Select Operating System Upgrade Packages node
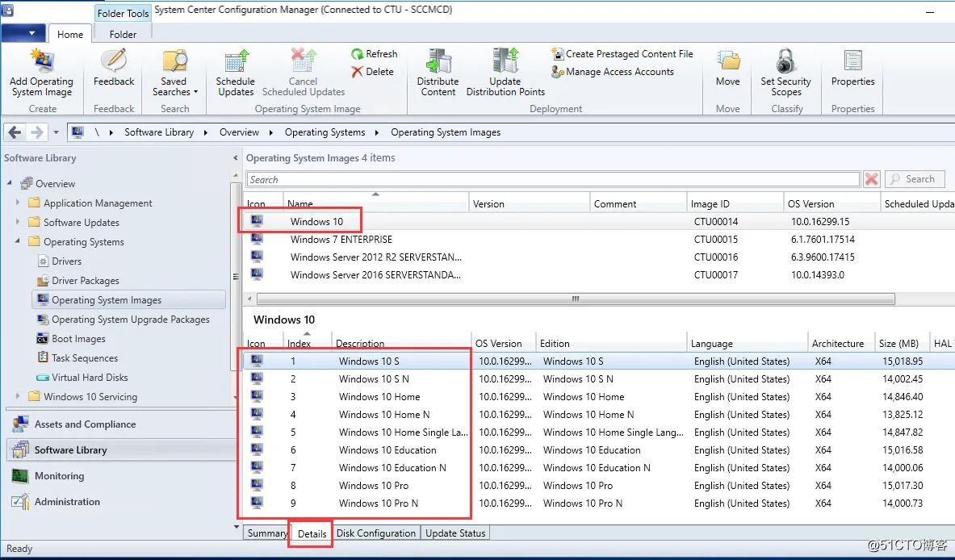Screen dimensions: 955x560 [x=130, y=320]
